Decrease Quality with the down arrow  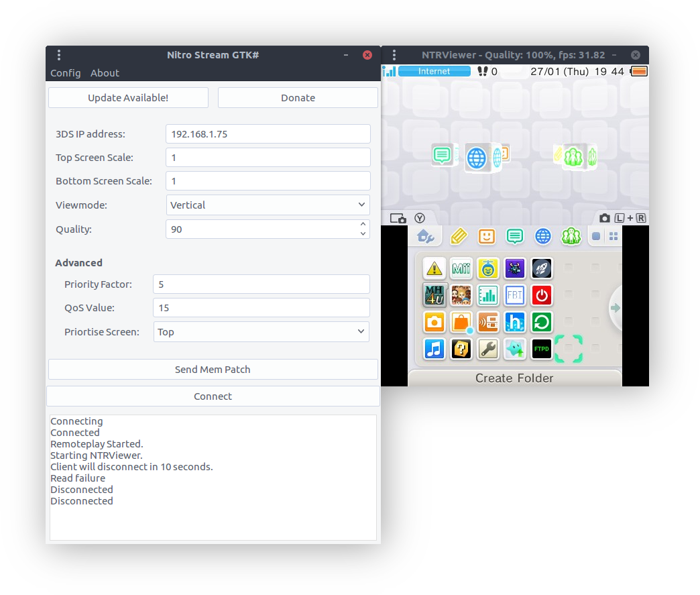coord(363,233)
